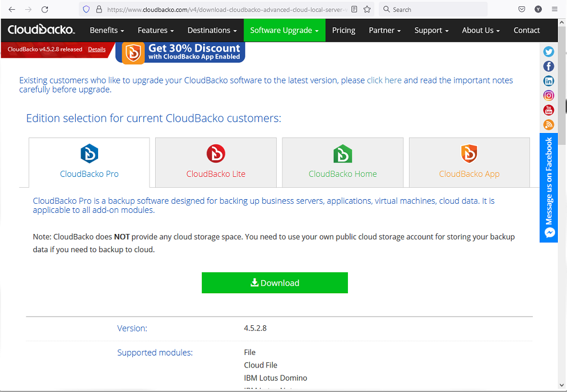Open the About Us dropdown
This screenshot has width=567, height=392.
click(480, 30)
